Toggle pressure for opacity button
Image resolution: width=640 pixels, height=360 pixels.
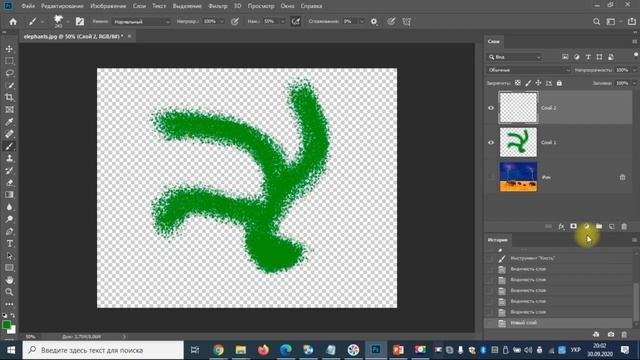235,22
